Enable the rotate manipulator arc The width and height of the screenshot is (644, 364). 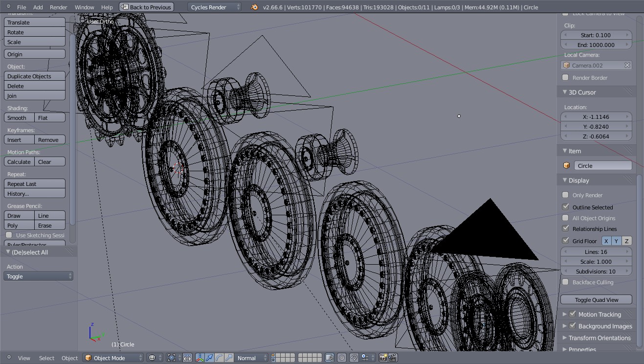[219, 358]
